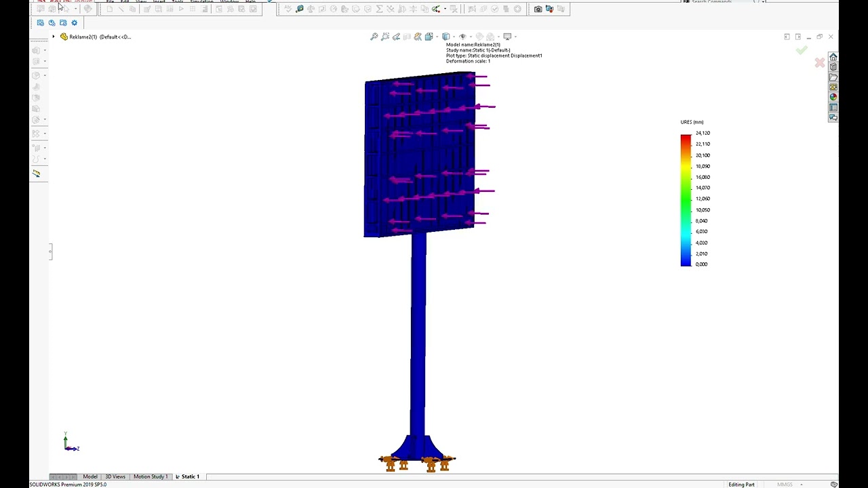Open the View Orientation cube icon

pos(429,37)
